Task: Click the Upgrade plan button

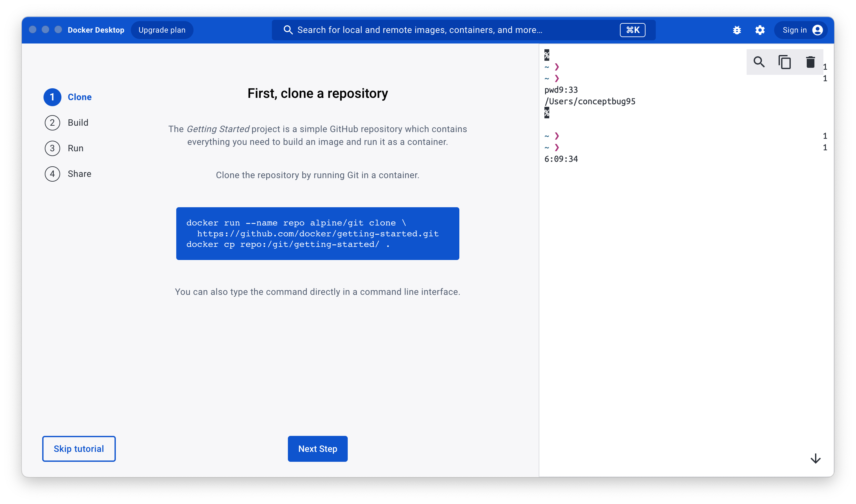Action: [162, 30]
